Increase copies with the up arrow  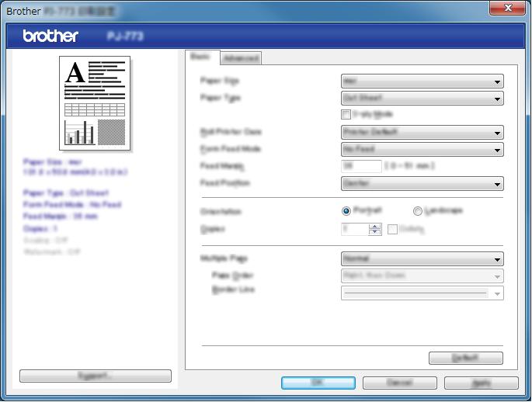(x=374, y=227)
